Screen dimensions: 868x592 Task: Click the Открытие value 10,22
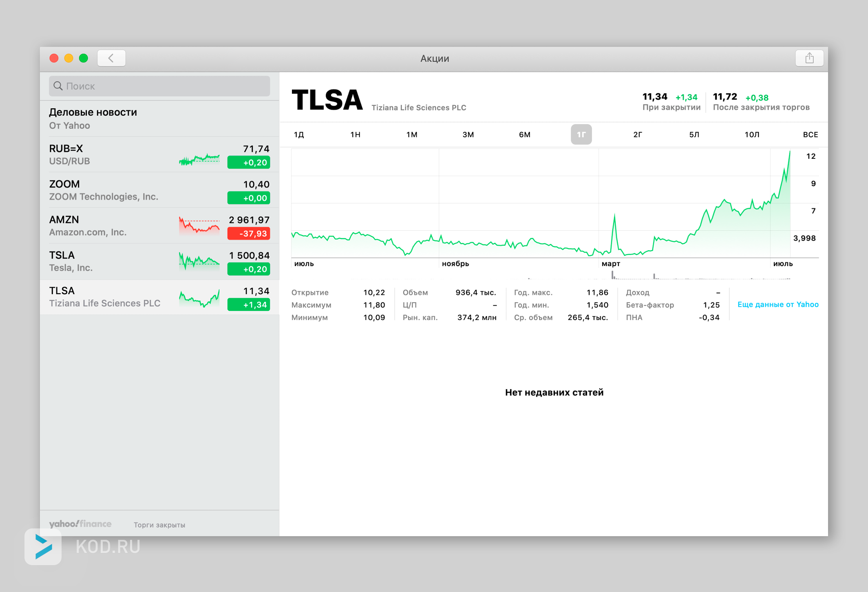[x=374, y=293]
